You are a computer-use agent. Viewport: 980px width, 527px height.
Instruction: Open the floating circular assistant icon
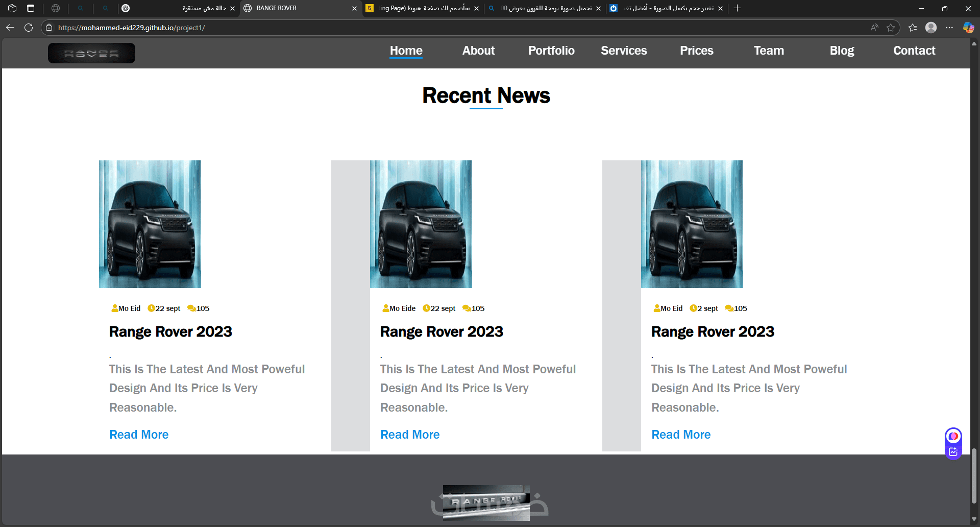pos(953,436)
